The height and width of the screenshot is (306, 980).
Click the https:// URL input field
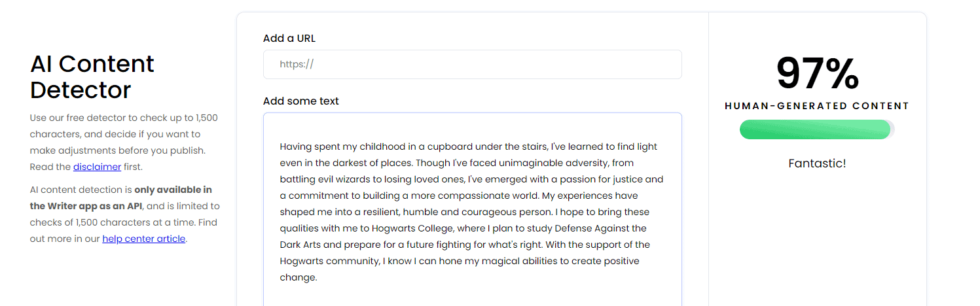472,65
